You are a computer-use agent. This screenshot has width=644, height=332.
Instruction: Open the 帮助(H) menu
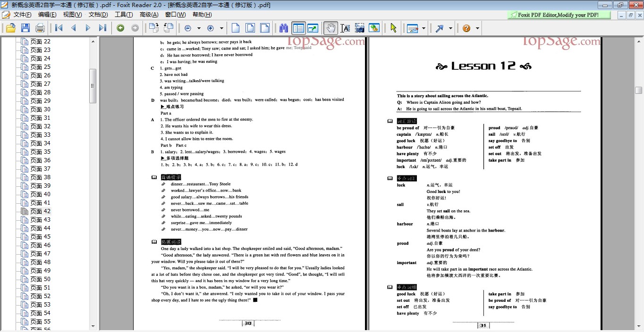point(202,15)
